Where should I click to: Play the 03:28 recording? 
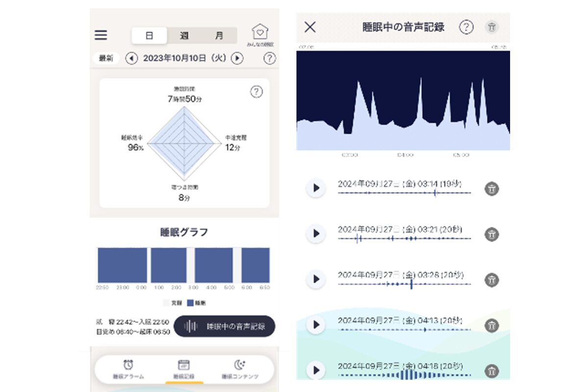pyautogui.click(x=316, y=279)
